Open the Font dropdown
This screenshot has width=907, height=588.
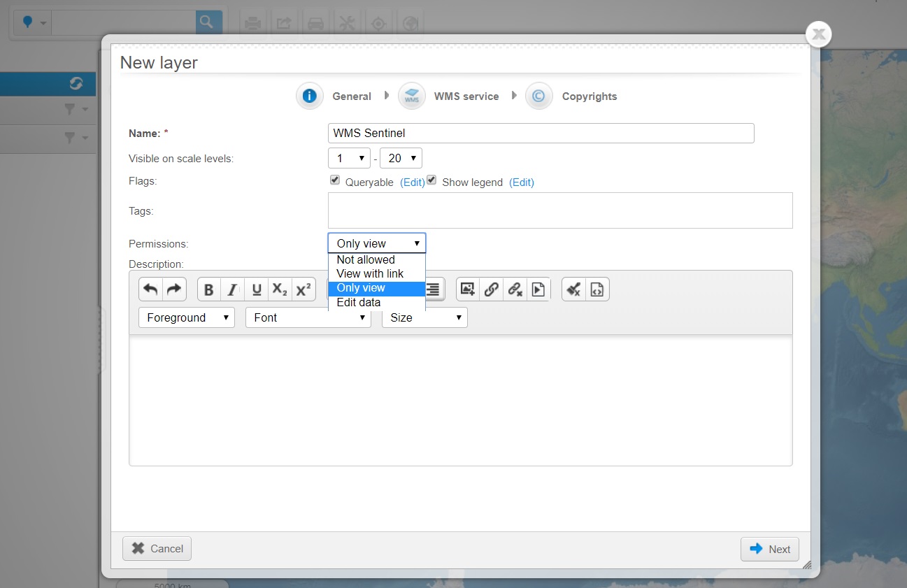tap(308, 317)
